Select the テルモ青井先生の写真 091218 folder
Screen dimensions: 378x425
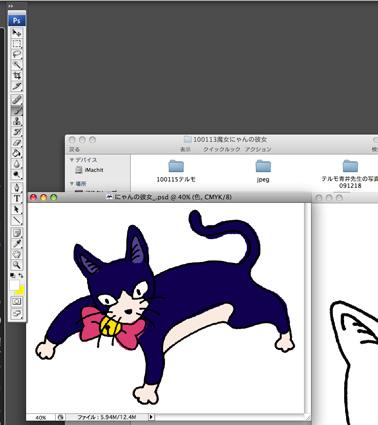pos(350,174)
